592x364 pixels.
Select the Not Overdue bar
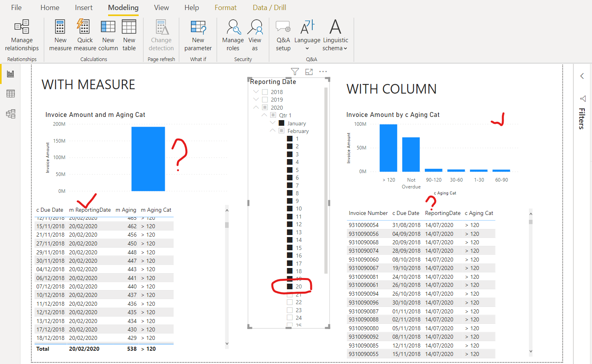point(411,155)
